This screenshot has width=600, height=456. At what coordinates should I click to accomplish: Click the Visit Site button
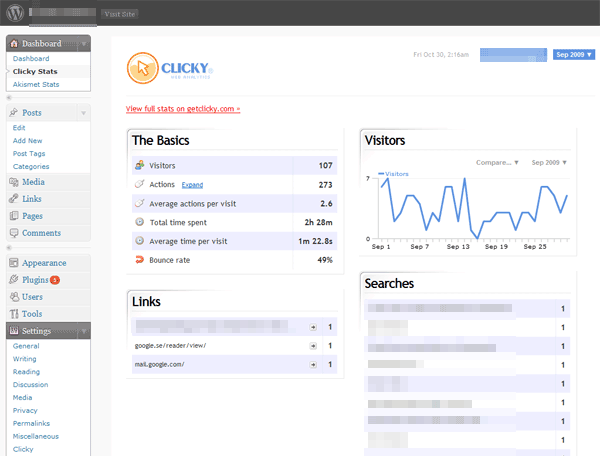coord(119,14)
